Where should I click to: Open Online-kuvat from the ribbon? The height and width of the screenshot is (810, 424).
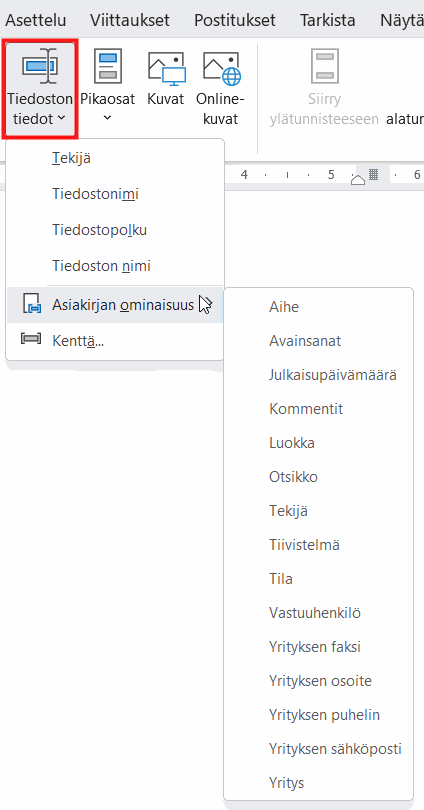(x=222, y=67)
